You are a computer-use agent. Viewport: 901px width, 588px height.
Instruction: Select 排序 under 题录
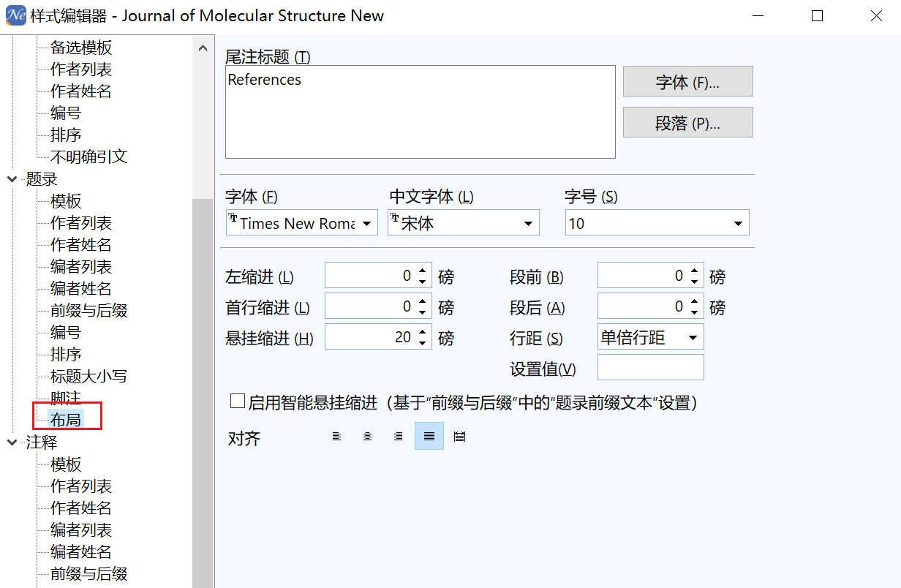66,354
